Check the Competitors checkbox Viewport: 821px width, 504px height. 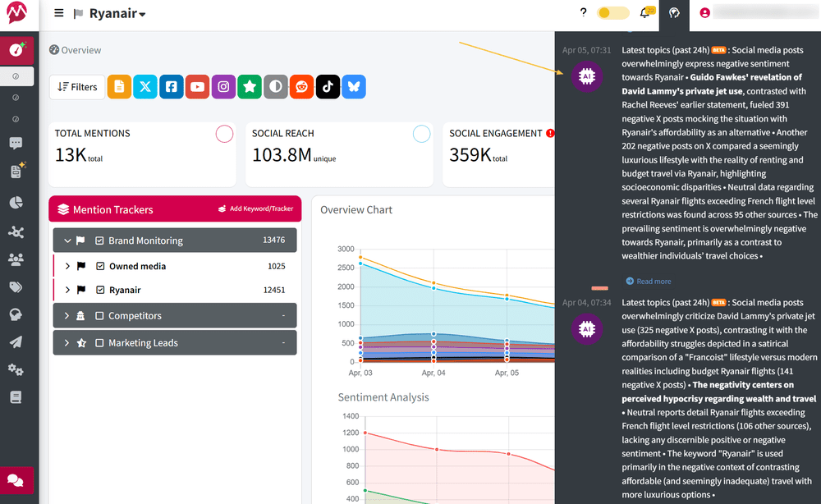point(99,316)
